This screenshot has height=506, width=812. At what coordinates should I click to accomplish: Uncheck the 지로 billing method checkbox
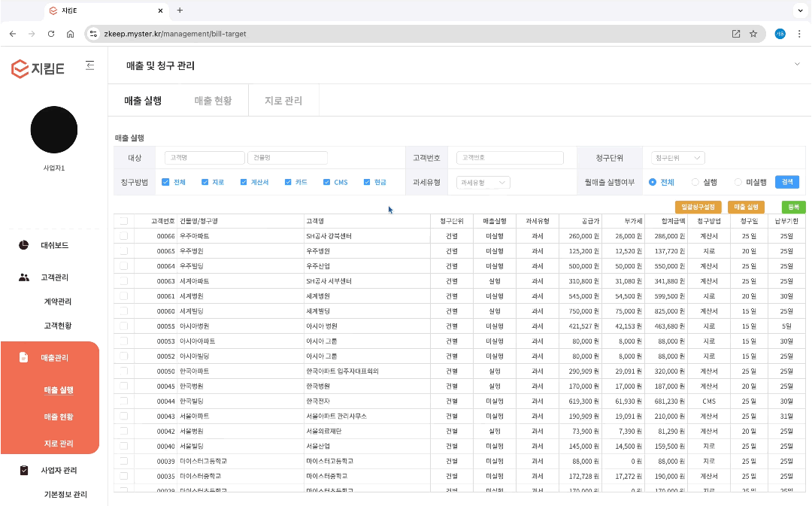pos(205,182)
